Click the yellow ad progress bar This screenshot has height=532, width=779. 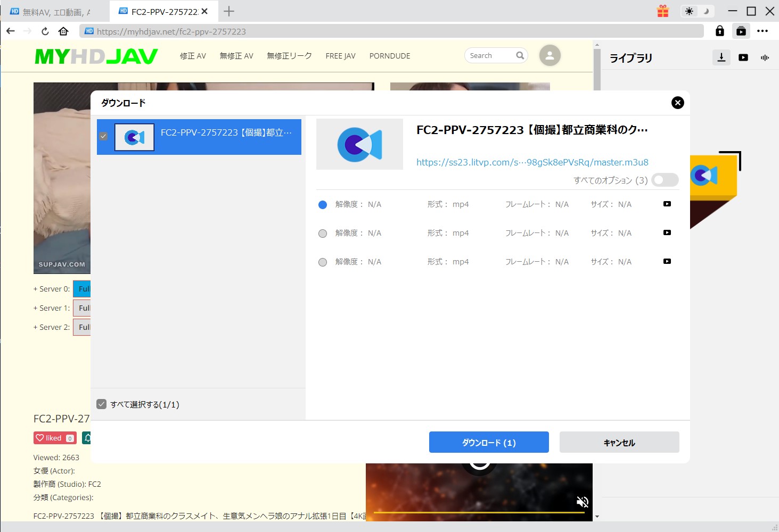tap(479, 513)
